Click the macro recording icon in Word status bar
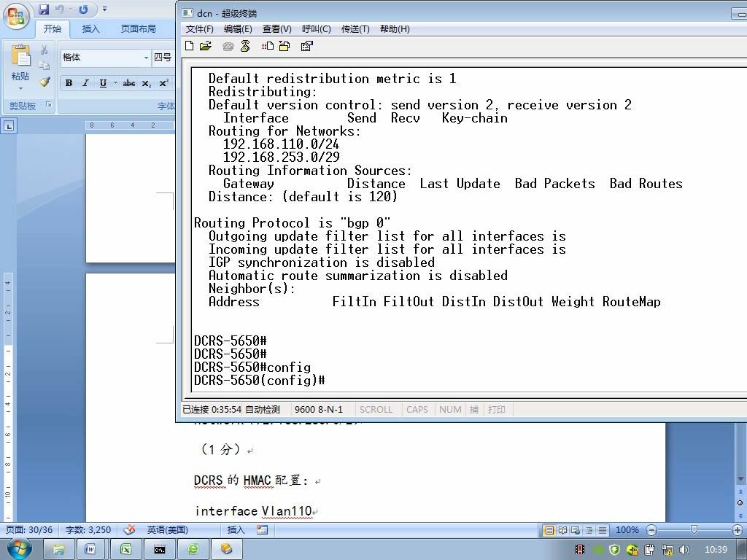Screen dimensions: 747x560 point(262,530)
